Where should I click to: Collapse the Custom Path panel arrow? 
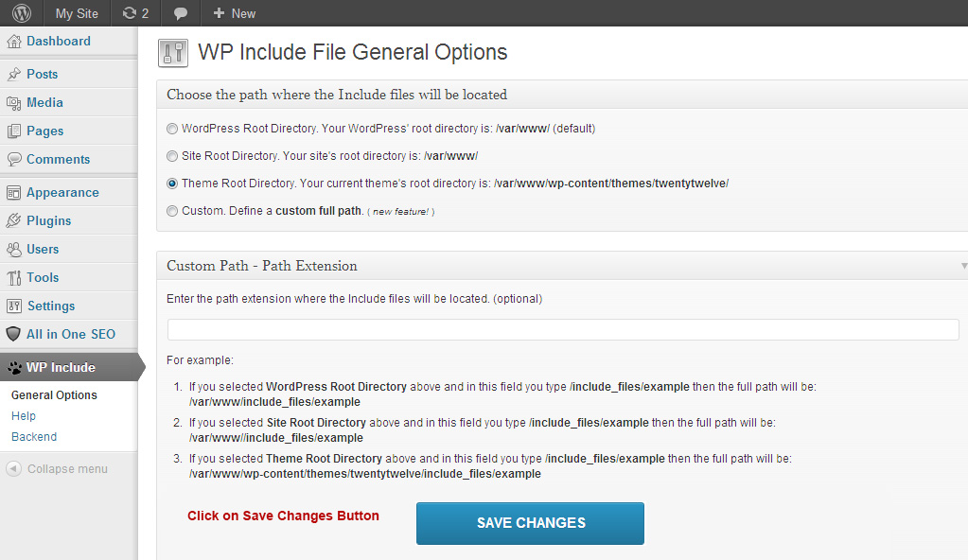click(963, 266)
